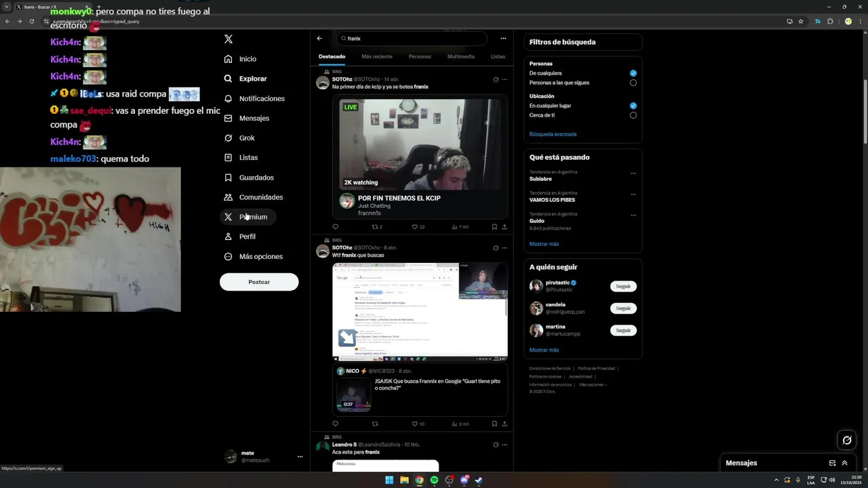Click Grok icon on 14 abr. post
Viewport: 868px width, 488px height.
click(x=496, y=79)
